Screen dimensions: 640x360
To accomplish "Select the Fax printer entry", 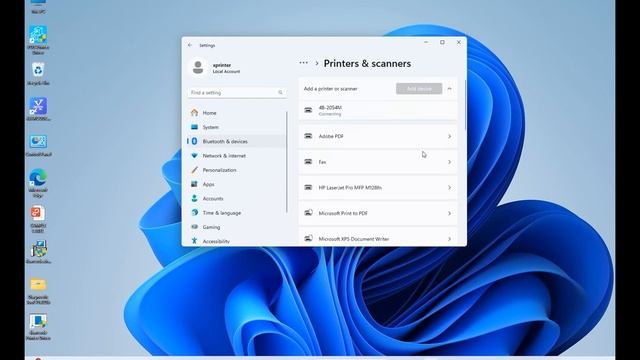I will pos(378,162).
